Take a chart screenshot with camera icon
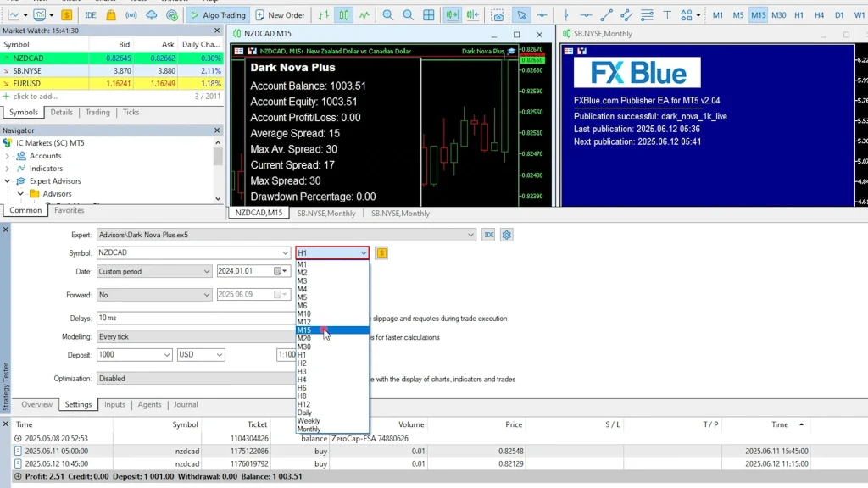The image size is (868, 488). point(498,15)
